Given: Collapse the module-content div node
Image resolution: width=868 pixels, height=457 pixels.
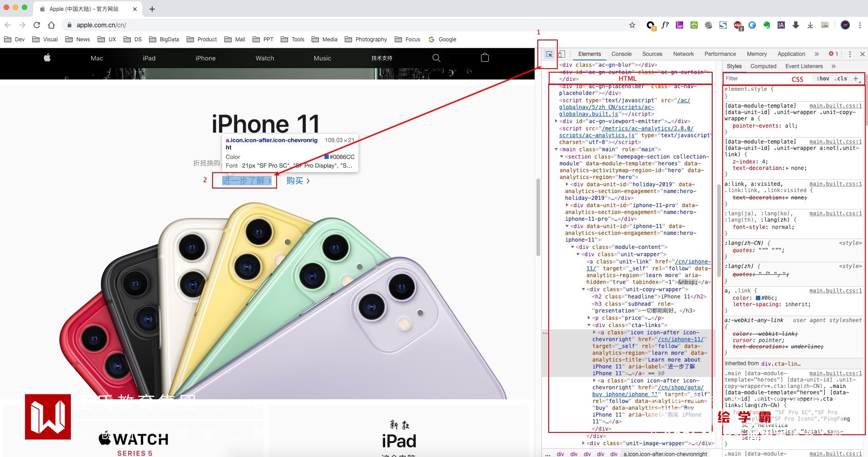Looking at the screenshot, I should (573, 247).
